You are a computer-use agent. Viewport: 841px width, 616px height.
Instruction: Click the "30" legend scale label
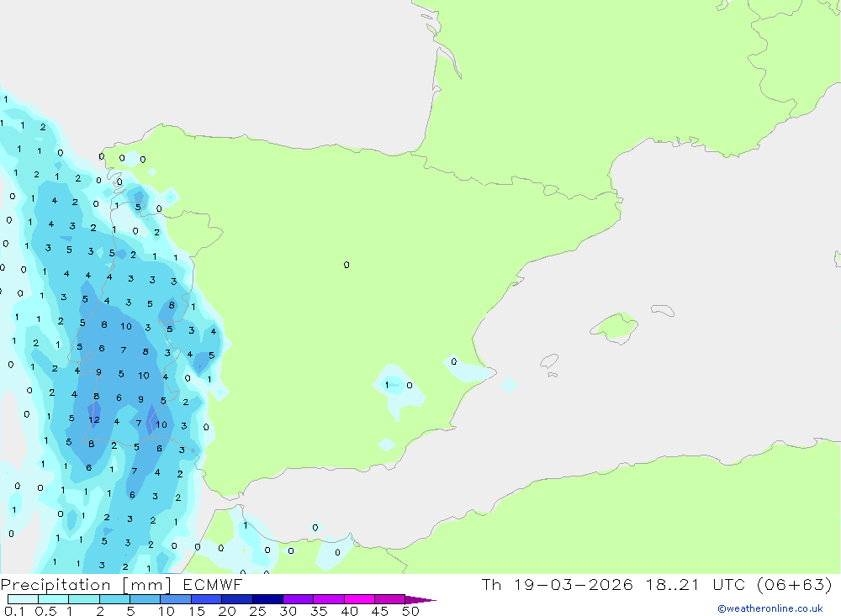(288, 611)
